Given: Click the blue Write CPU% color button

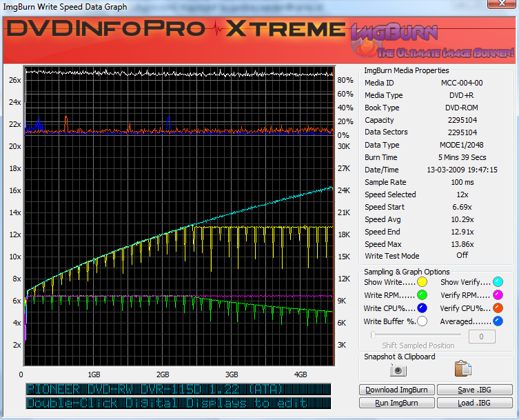Looking at the screenshot, I should tap(422, 308).
